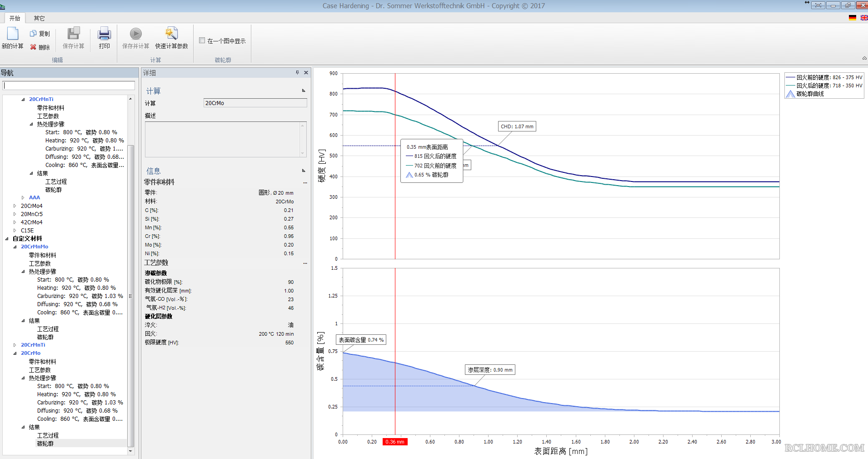Click 极限硬度 [HV] value 550
Image resolution: width=868 pixels, height=459 pixels.
click(289, 343)
